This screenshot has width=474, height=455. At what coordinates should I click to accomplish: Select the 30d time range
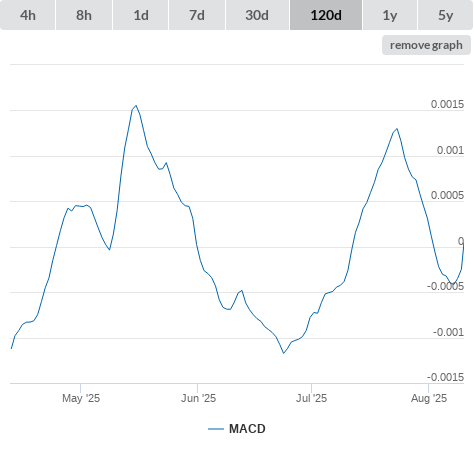257,15
